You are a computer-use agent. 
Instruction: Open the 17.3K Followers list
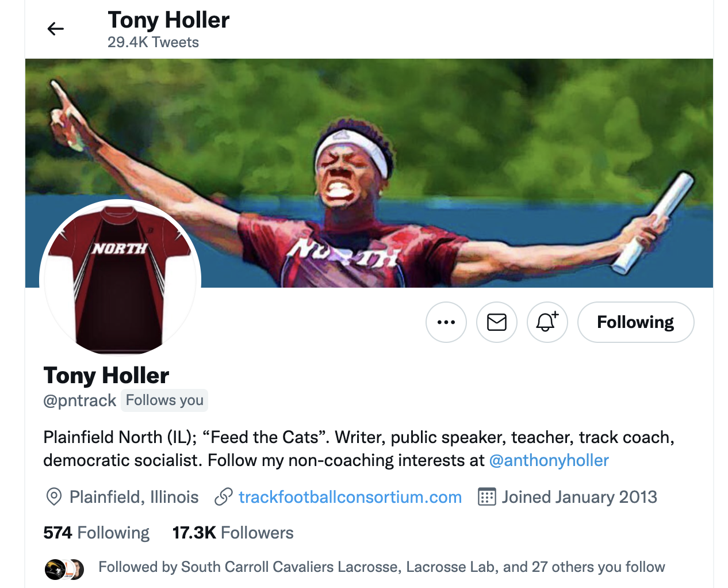point(233,533)
